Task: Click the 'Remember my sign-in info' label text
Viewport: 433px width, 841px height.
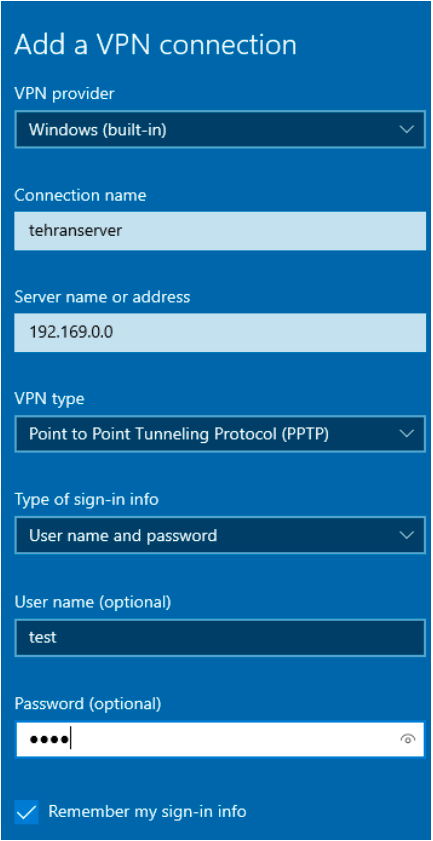Action: click(148, 810)
